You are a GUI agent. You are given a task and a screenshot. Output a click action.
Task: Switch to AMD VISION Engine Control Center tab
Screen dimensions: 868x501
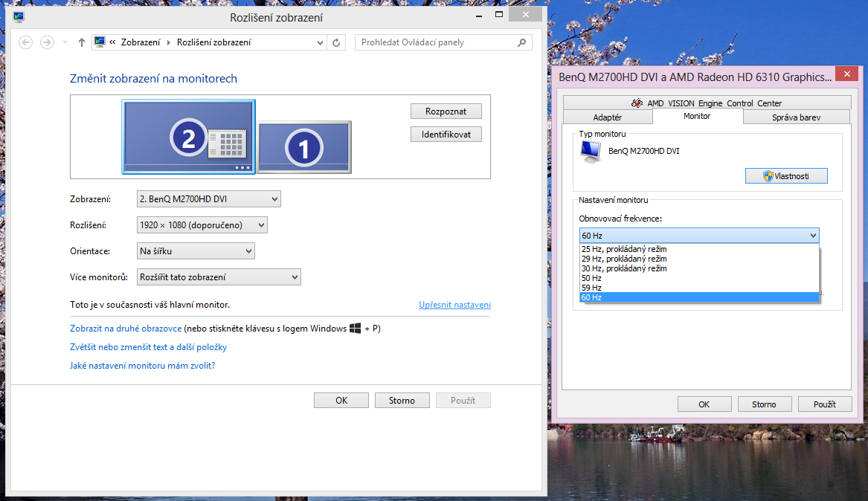707,103
